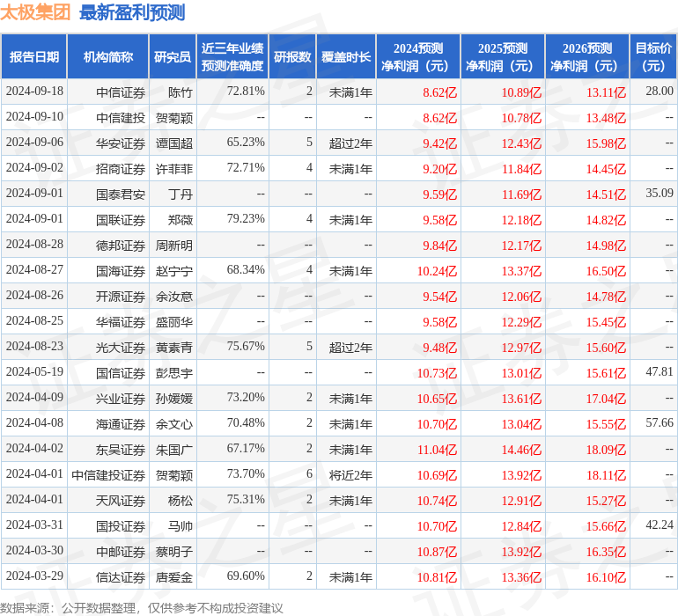Click target price 57.66
The width and height of the screenshot is (678, 616).
(660, 422)
